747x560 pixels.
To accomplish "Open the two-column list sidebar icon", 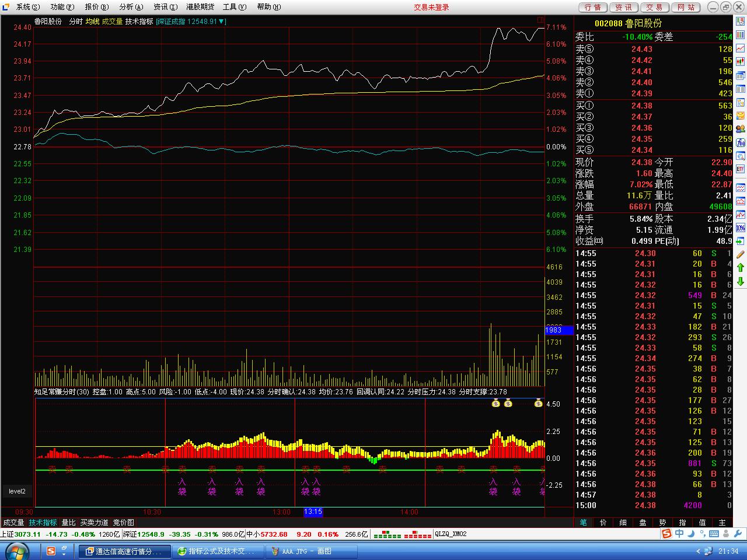I will click(x=741, y=89).
